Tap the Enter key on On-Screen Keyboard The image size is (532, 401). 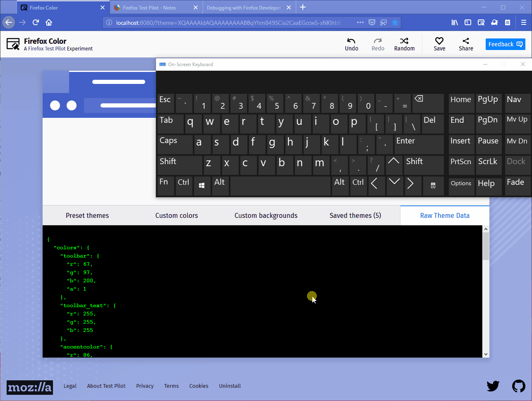click(x=419, y=145)
